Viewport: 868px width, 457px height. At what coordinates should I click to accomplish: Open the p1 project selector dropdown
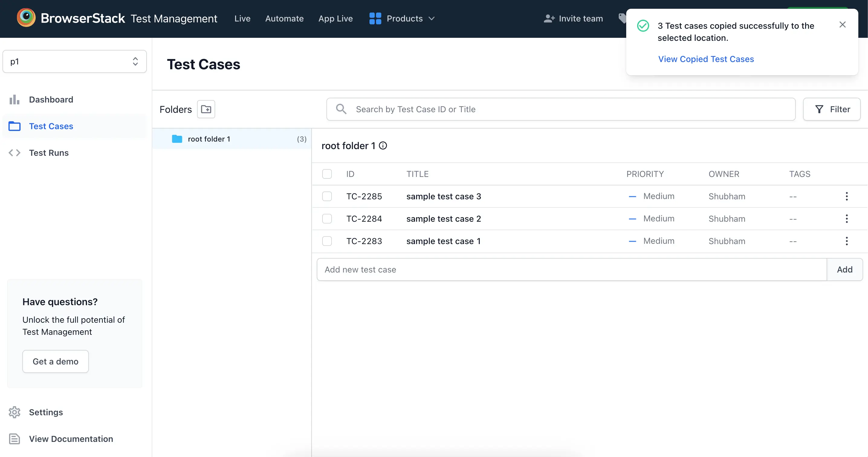[74, 61]
